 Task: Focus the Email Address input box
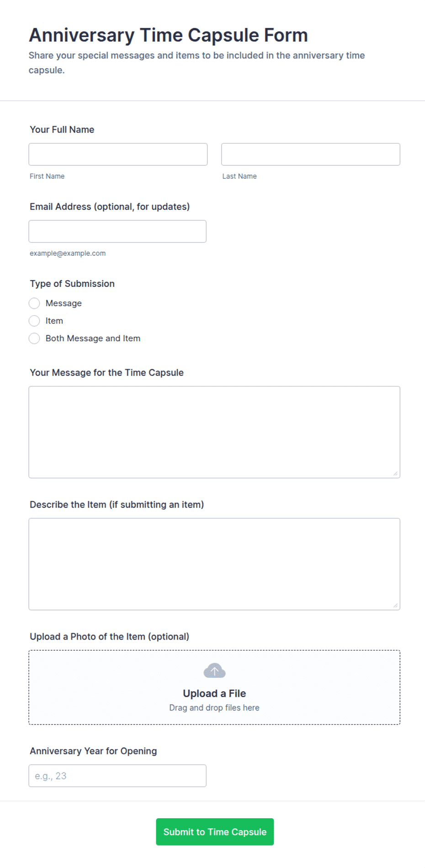tap(117, 232)
